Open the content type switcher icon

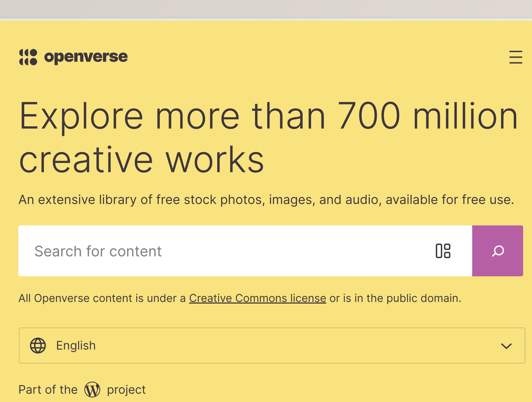point(443,251)
